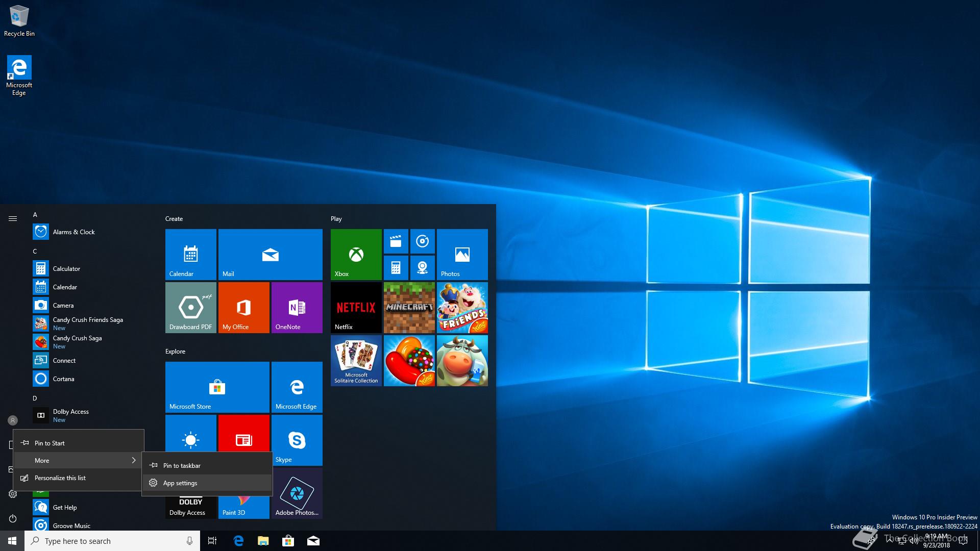The width and height of the screenshot is (980, 551).
Task: Open Microsoft Solitaire Collection tile
Action: 356,360
